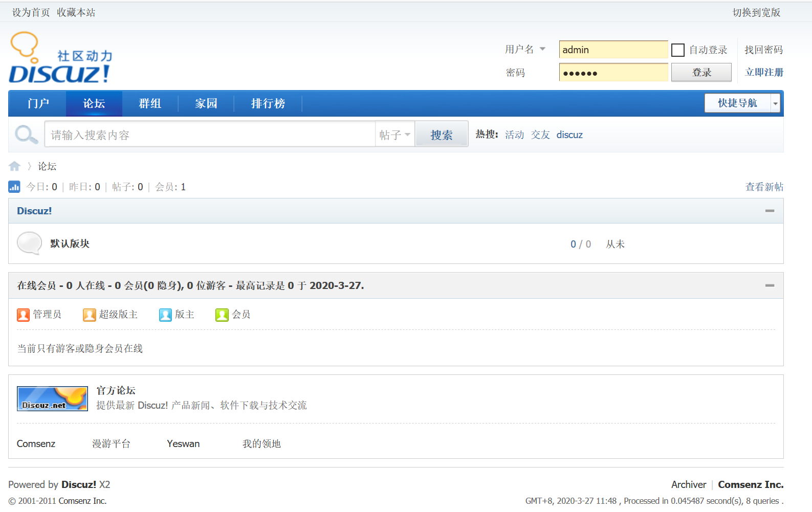This screenshot has height=512, width=812.
Task: Open the 群组 tab
Action: click(150, 103)
